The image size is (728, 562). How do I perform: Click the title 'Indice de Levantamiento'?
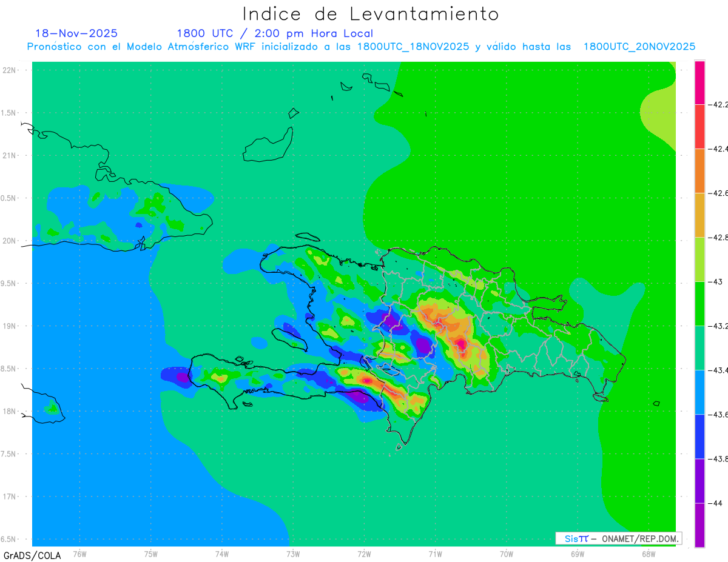pos(371,14)
